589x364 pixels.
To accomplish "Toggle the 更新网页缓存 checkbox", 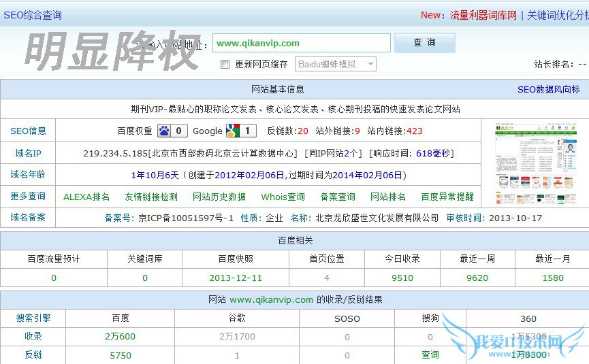I will tap(225, 65).
